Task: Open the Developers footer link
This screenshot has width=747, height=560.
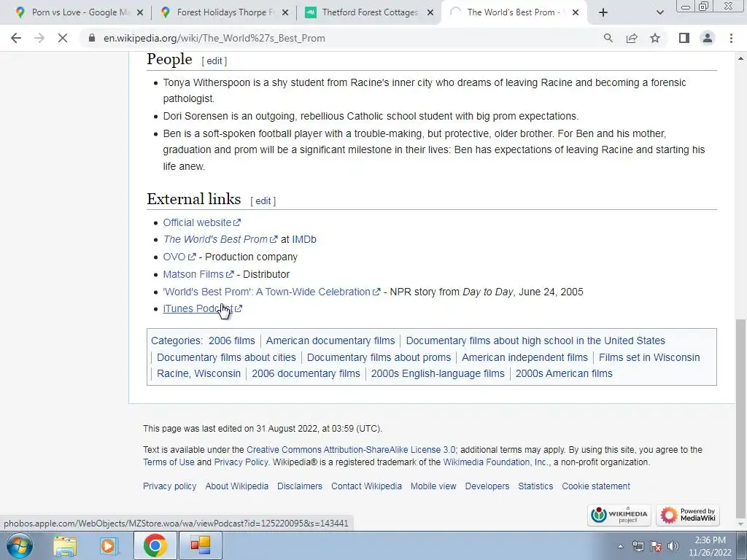Action: (x=487, y=486)
